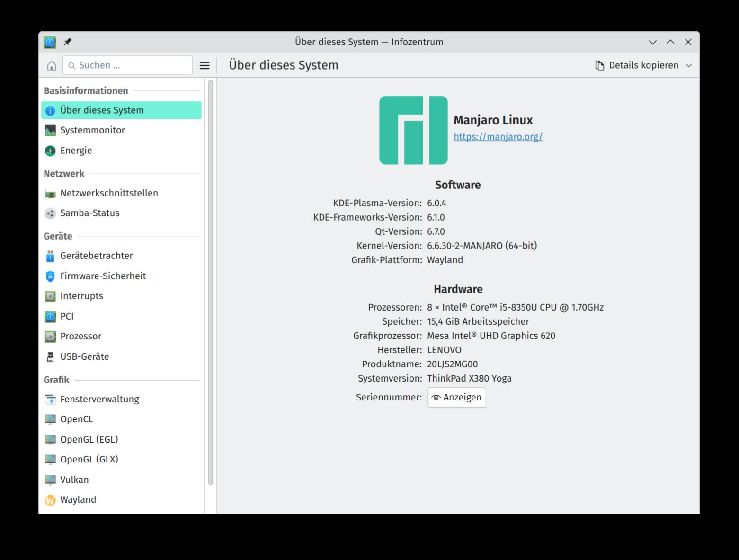Click the home icon beside the search field

pyautogui.click(x=52, y=65)
